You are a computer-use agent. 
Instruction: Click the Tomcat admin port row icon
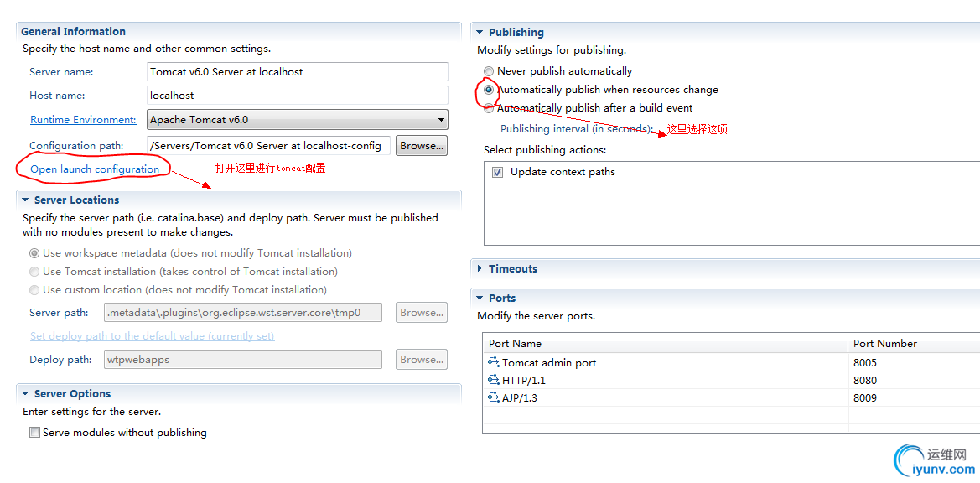(x=494, y=362)
